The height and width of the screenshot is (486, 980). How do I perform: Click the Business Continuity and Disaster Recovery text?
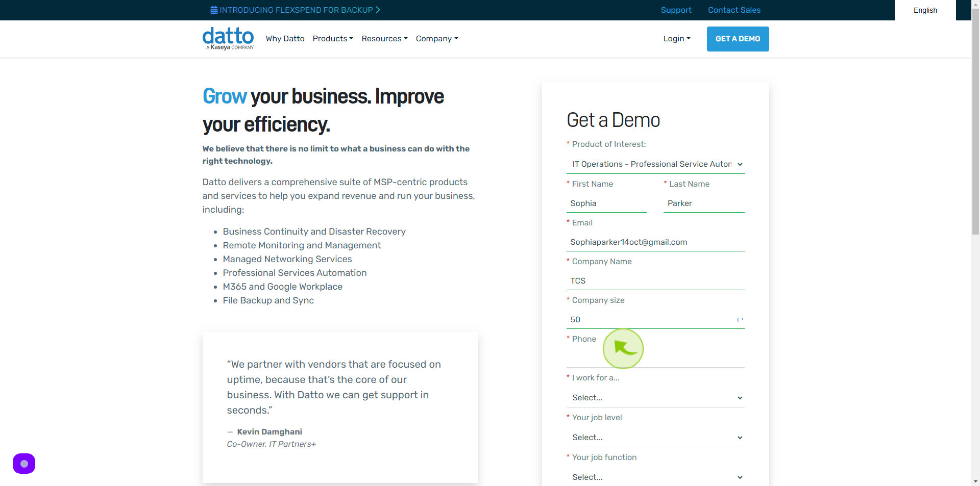314,232
